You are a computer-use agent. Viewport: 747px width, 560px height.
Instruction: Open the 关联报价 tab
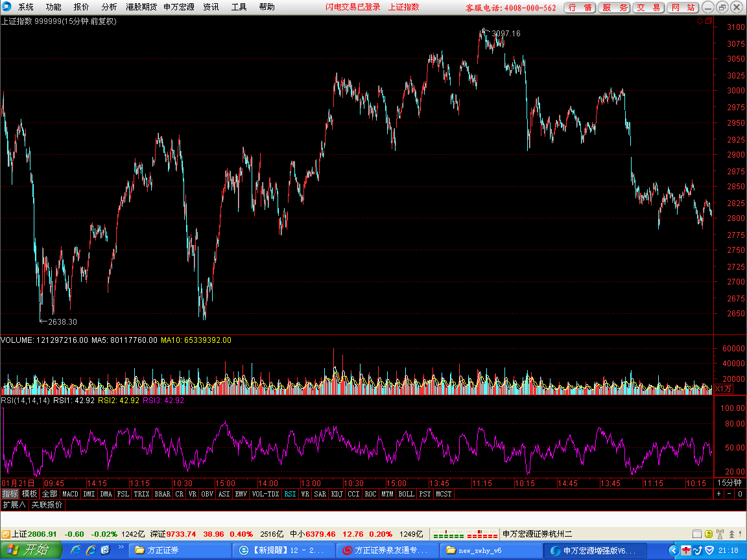[x=47, y=505]
